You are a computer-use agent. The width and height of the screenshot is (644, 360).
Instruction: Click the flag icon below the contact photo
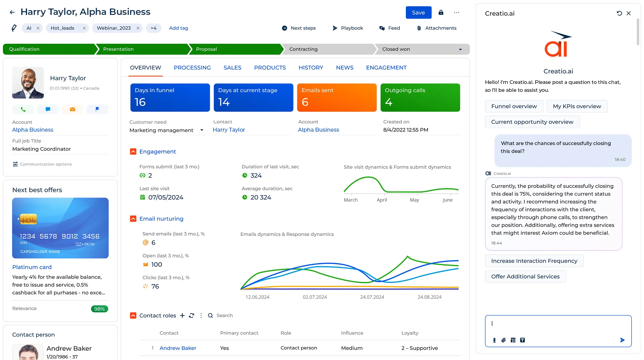(x=97, y=109)
